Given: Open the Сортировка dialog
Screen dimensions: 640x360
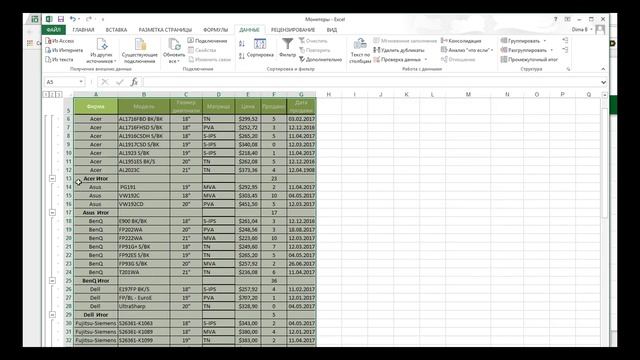Looking at the screenshot, I should click(260, 48).
